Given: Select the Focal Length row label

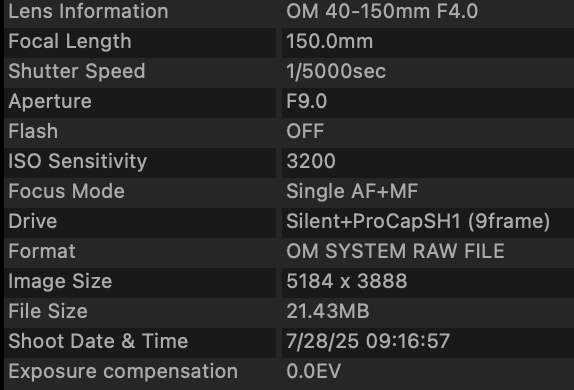Looking at the screenshot, I should [70, 41].
